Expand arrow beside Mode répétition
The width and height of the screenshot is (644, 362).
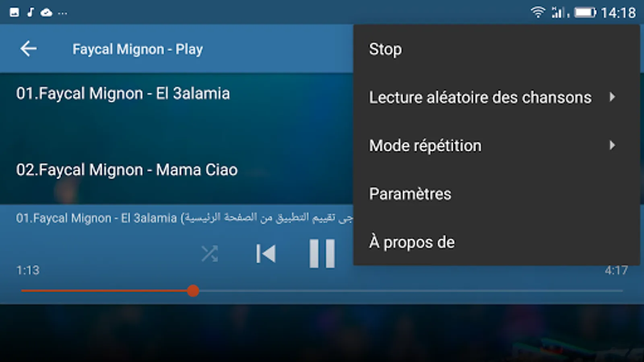[x=612, y=145]
